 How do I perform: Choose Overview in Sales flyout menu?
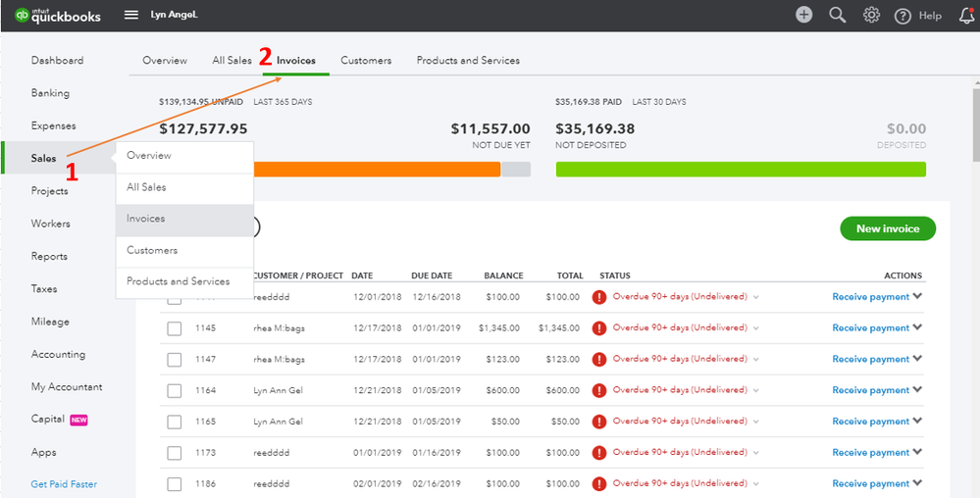point(184,156)
